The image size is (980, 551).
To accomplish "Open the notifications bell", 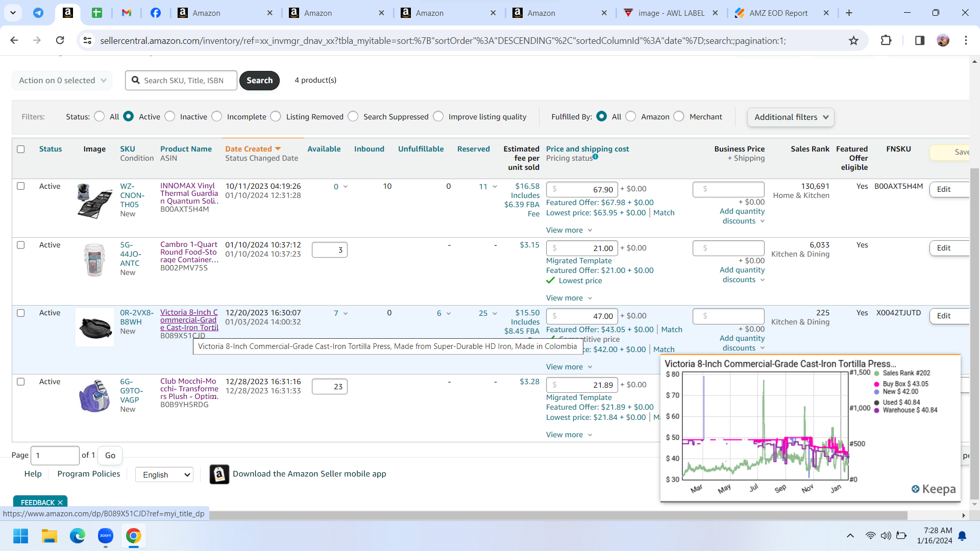I will 962,536.
